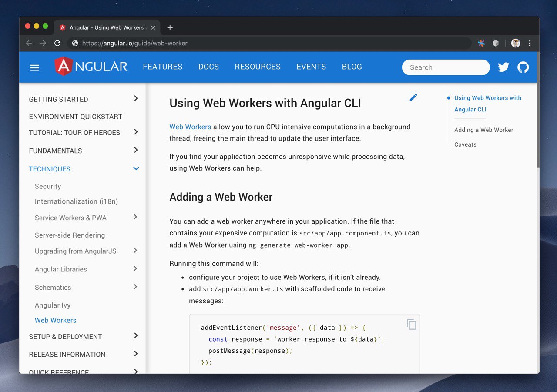Expand Setup & Deployment chevron
Image resolution: width=557 pixels, height=392 pixels.
pyautogui.click(x=136, y=335)
